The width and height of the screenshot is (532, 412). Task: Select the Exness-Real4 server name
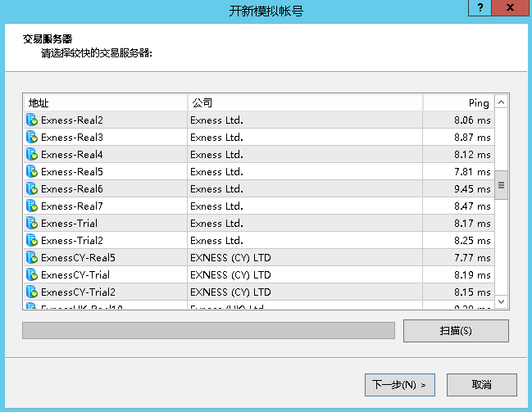pos(72,155)
